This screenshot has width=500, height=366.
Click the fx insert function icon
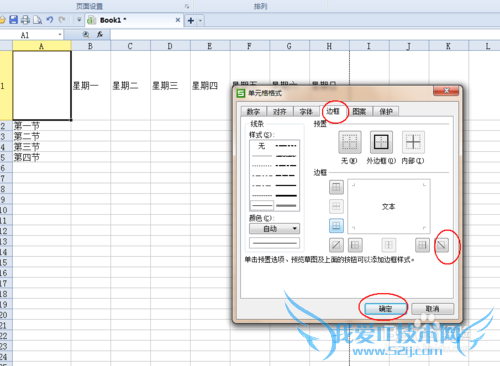pos(100,35)
